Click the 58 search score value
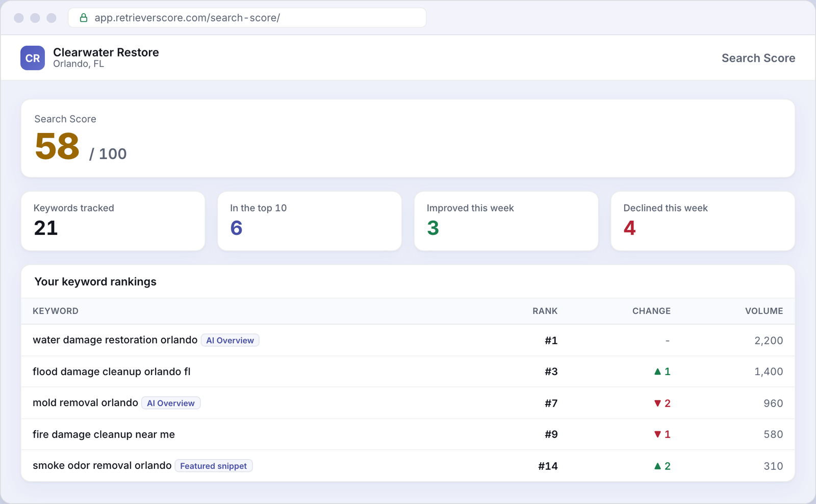Viewport: 816px width, 504px height. click(57, 146)
